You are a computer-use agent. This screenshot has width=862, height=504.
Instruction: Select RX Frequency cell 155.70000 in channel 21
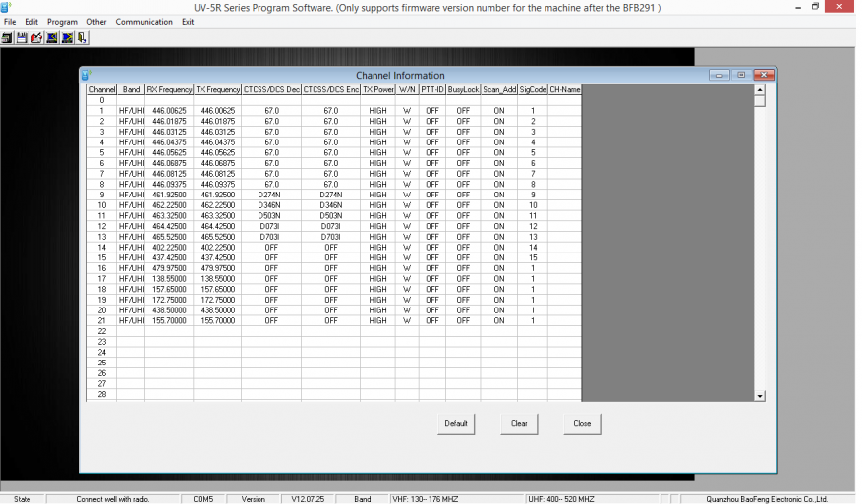(169, 320)
